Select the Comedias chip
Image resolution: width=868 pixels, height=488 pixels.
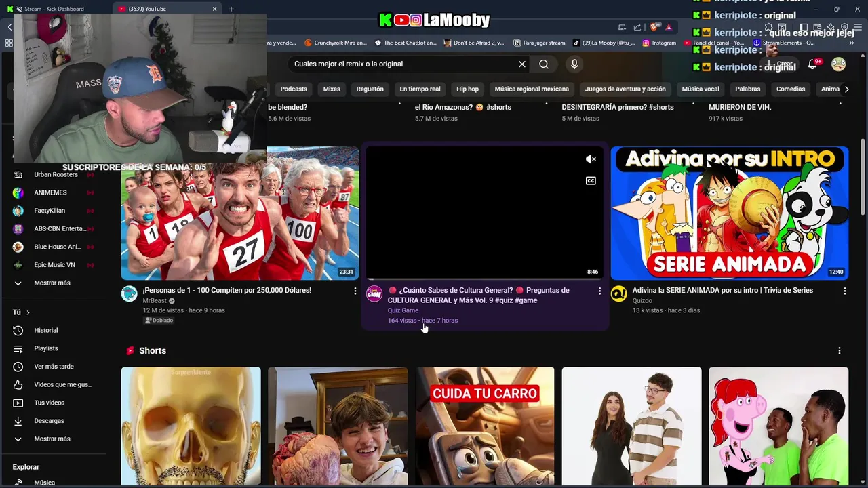(791, 89)
